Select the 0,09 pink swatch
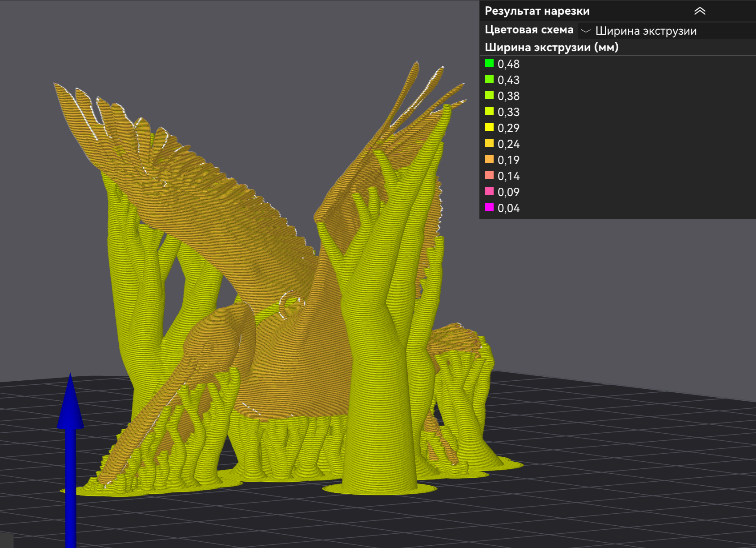Screen dimensions: 756x548 (489, 191)
